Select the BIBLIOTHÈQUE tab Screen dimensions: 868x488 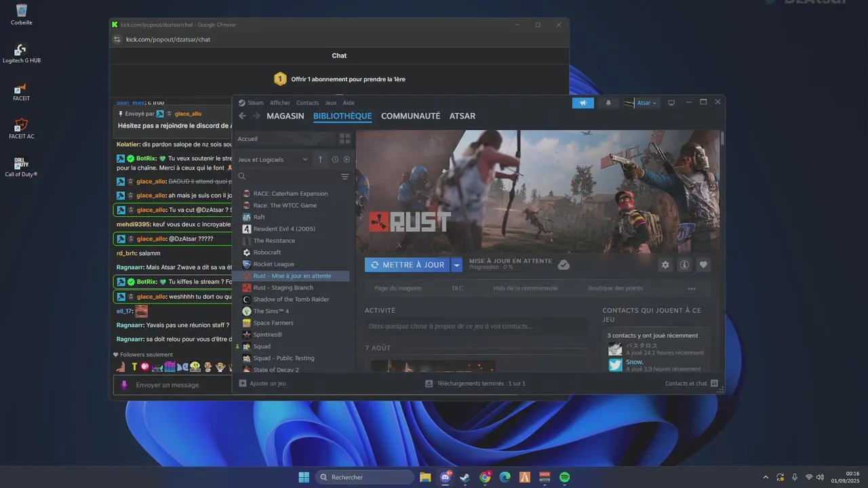pos(342,116)
